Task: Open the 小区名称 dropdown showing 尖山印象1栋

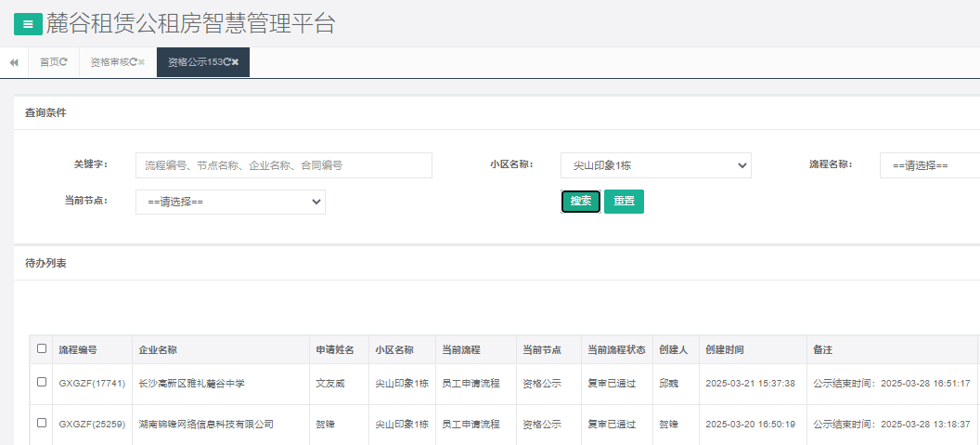Action: coord(655,165)
